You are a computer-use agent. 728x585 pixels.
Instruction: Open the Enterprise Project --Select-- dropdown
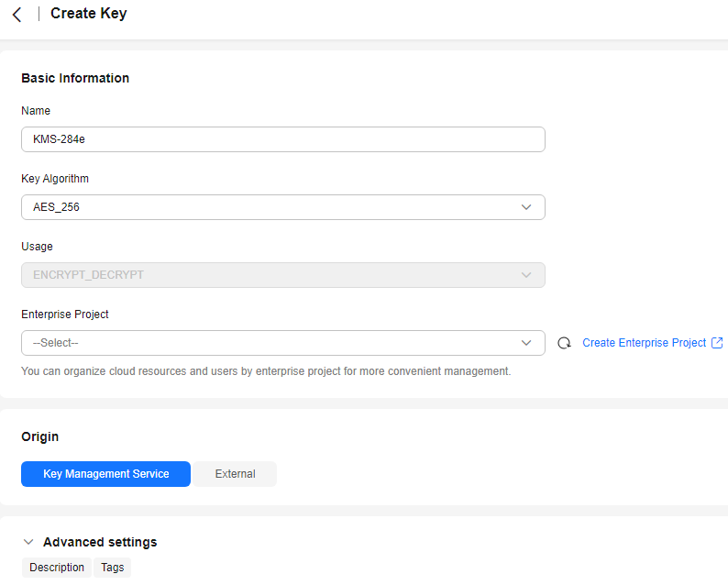[x=275, y=343]
